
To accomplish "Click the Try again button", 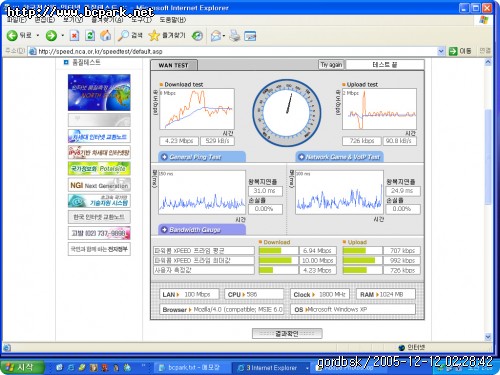I will pyautogui.click(x=331, y=65).
